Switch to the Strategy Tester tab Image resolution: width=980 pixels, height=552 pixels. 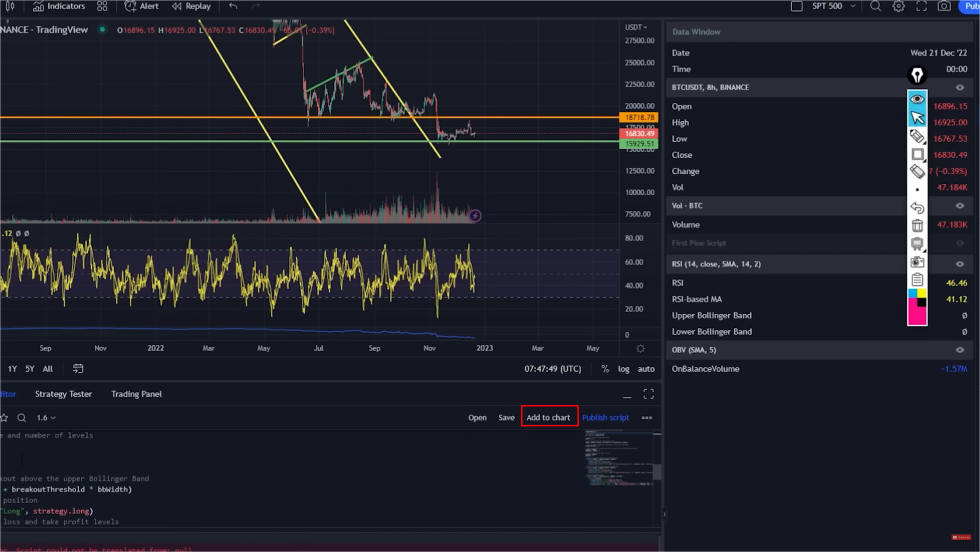[63, 394]
